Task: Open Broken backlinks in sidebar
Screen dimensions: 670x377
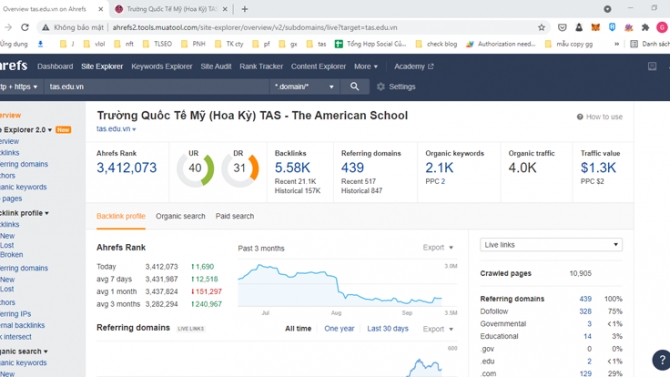Action: (x=12, y=255)
